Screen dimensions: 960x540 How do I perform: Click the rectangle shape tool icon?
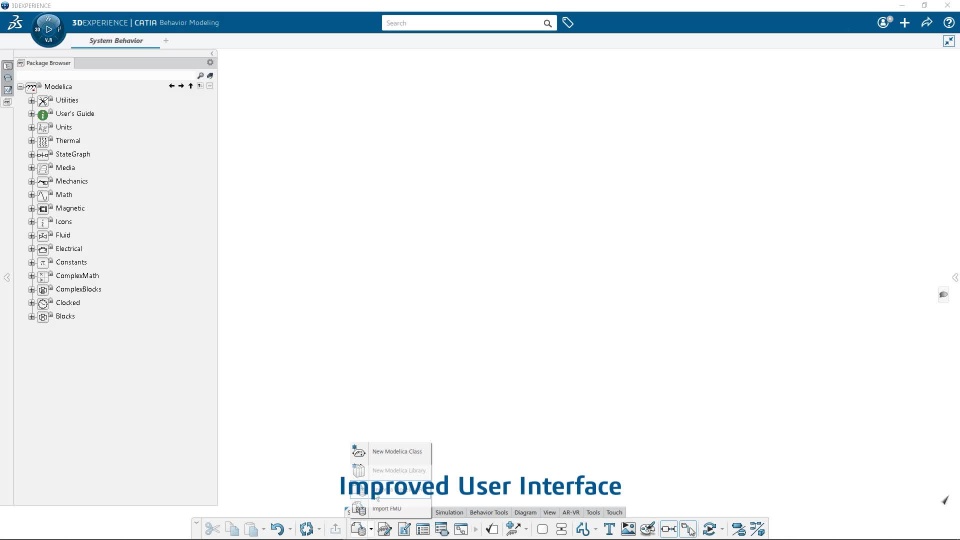pos(542,529)
